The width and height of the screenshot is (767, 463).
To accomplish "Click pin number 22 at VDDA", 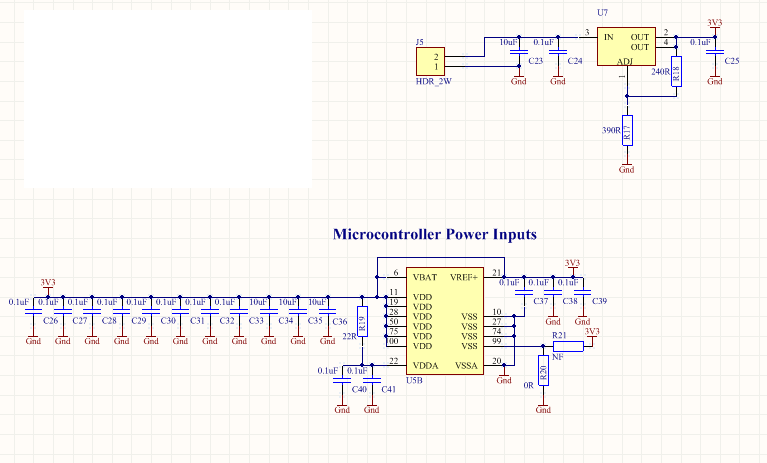I will [x=394, y=361].
